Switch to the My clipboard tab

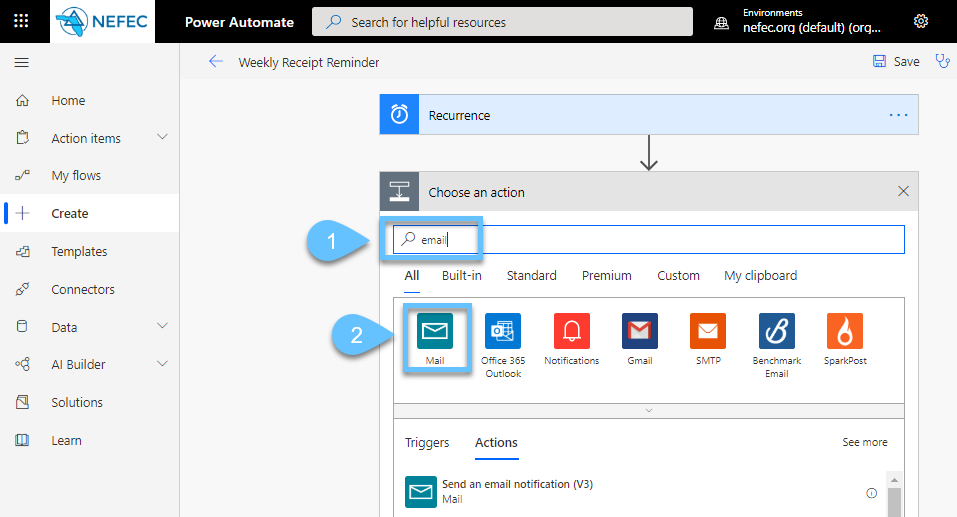[x=760, y=275]
